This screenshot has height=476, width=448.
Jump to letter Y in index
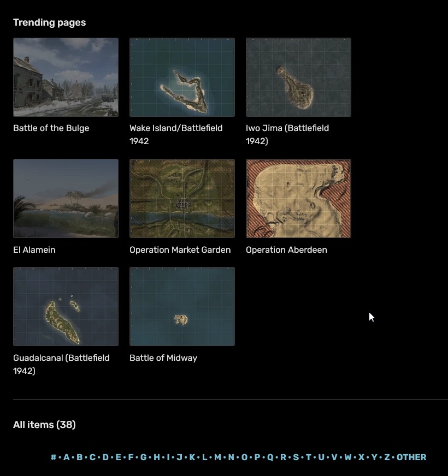click(374, 457)
